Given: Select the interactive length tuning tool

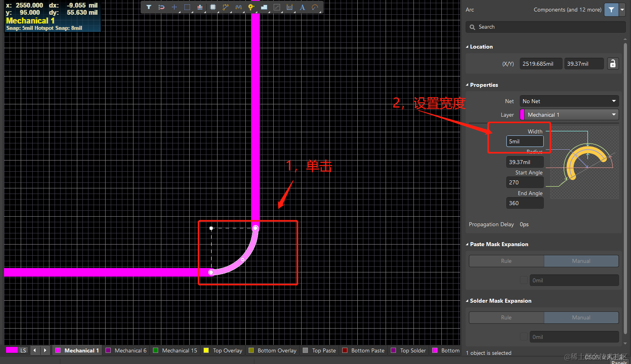Looking at the screenshot, I should 238,7.
